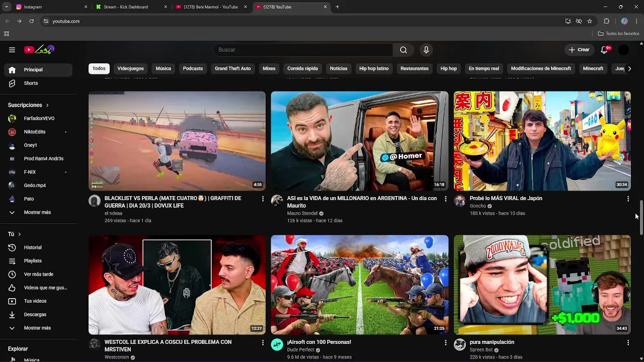Select the En tiempo real chip
The width and height of the screenshot is (644, 362).
pos(484,68)
